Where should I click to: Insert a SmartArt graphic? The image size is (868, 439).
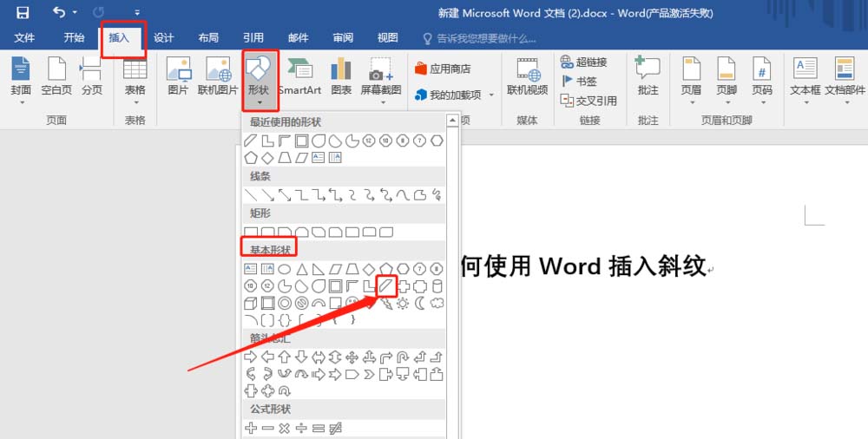tap(299, 76)
